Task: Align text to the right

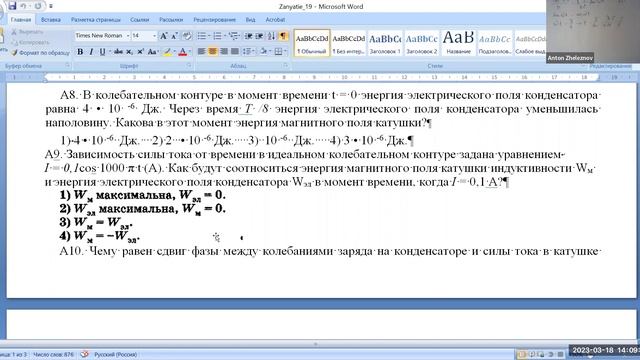Action: coord(223,51)
